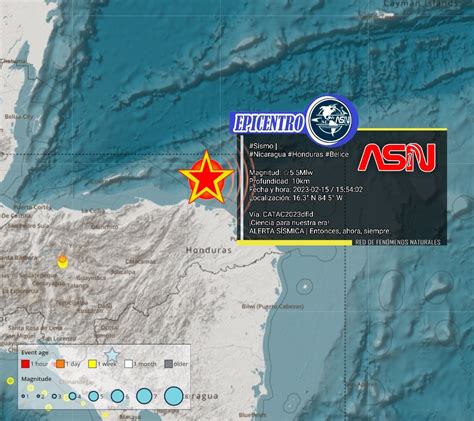Click the Bilwi (Puerto Cabezas) label
The image size is (474, 421).
pos(273,306)
